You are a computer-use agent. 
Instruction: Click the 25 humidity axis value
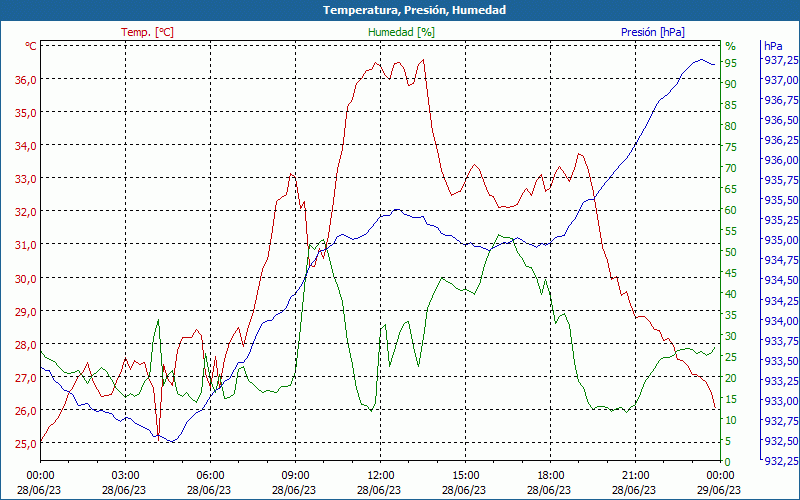click(731, 357)
